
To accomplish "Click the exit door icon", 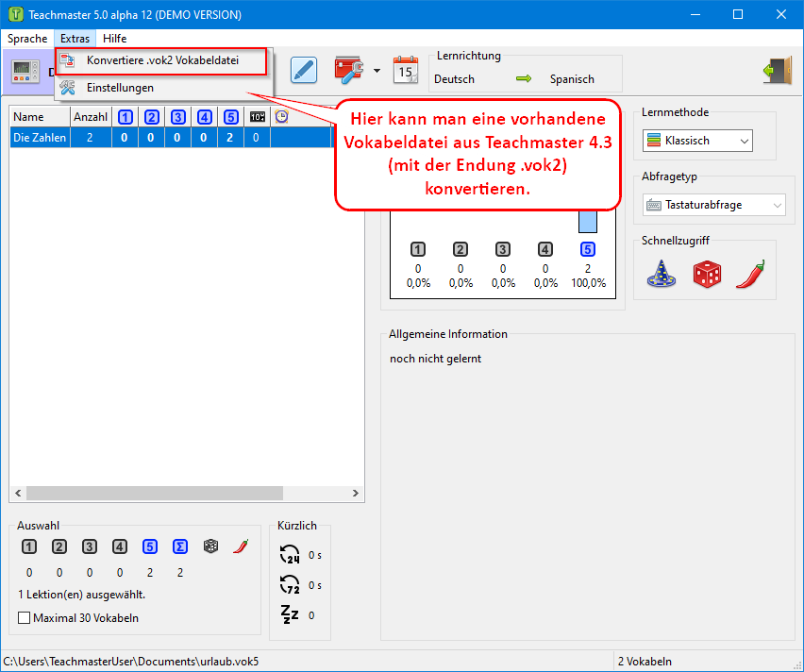I will pos(777,72).
